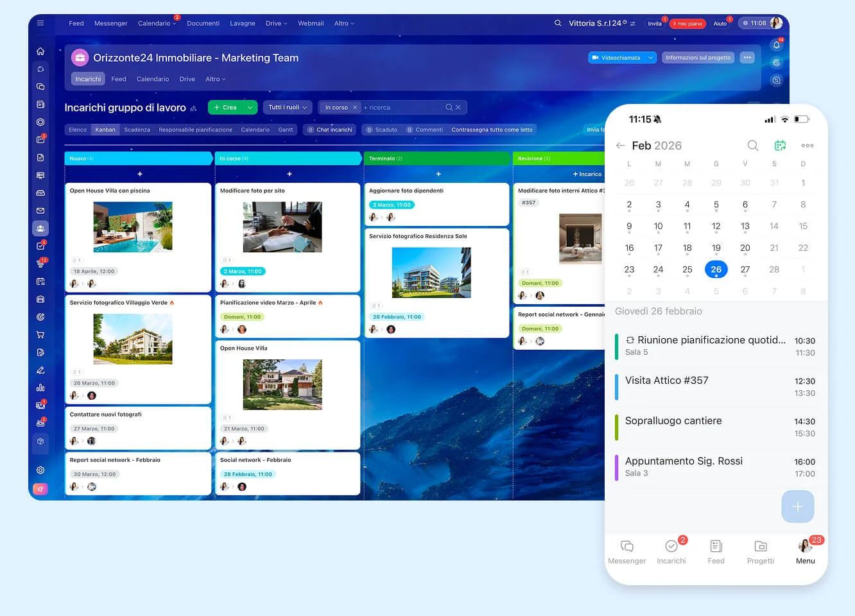Open the Crea button dropdown arrow

tap(250, 108)
